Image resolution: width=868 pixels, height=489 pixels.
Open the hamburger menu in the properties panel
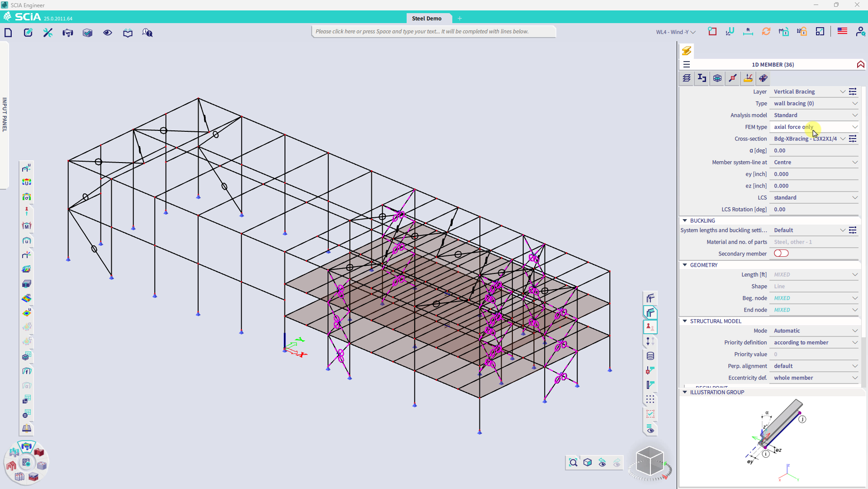pos(687,64)
